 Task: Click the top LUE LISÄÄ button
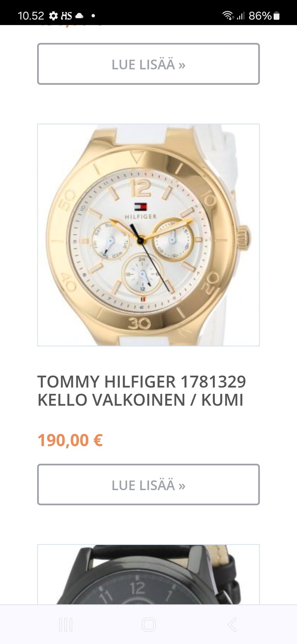coord(148,64)
